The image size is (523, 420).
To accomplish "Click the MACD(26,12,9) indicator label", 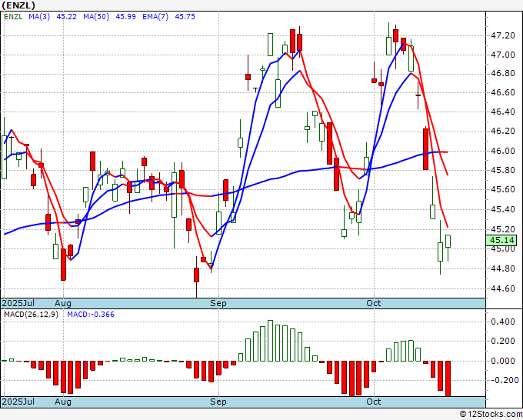I will click(x=31, y=315).
